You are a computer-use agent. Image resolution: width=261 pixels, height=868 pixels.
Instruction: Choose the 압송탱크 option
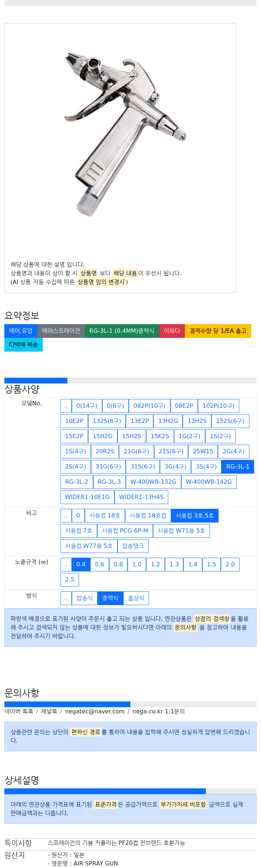click(x=133, y=546)
